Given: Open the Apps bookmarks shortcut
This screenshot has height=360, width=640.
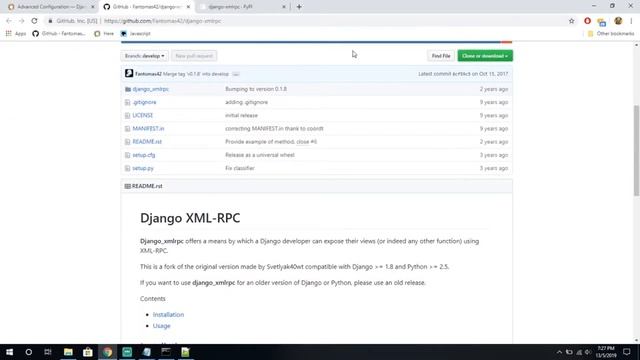Looking at the screenshot, I should click(16, 33).
